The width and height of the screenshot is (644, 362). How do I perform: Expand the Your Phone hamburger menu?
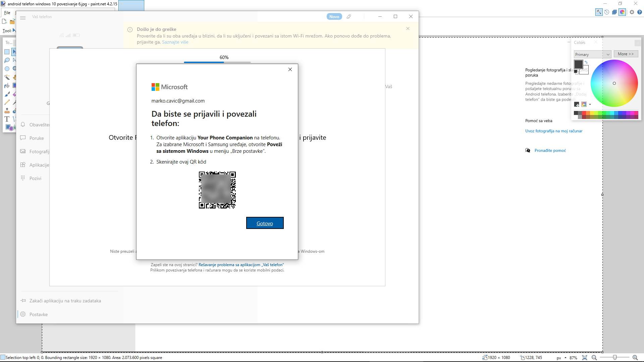pos(23,18)
